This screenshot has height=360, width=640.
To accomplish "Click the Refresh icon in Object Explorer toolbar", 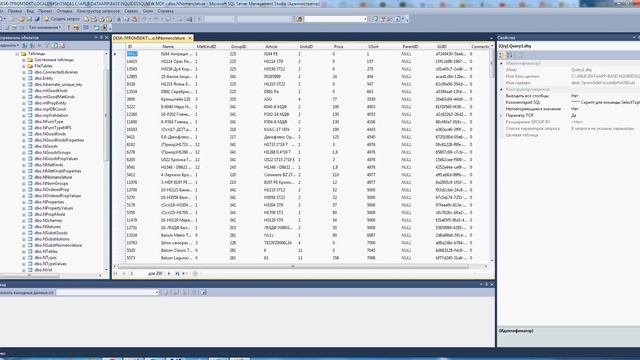I will 55,45.
